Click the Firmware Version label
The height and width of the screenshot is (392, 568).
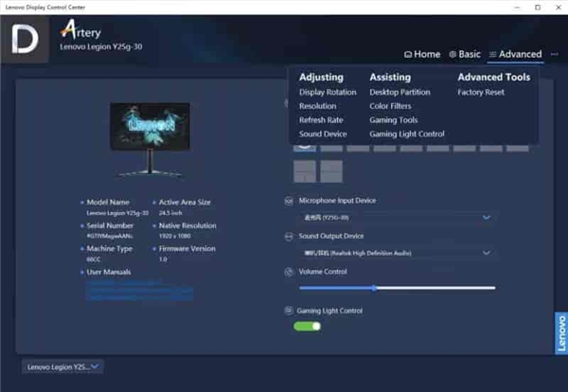click(186, 249)
